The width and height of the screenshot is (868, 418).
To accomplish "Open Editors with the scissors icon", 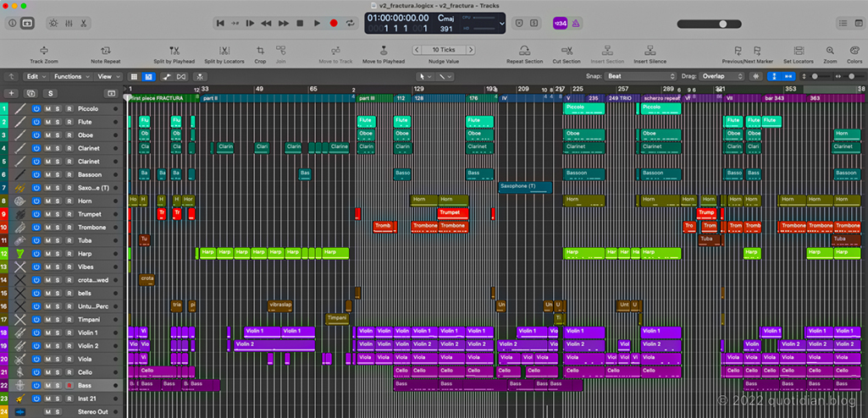I will [84, 23].
